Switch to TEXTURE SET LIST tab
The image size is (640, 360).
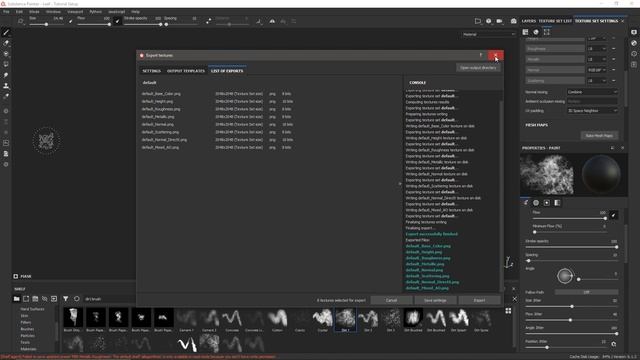point(555,21)
